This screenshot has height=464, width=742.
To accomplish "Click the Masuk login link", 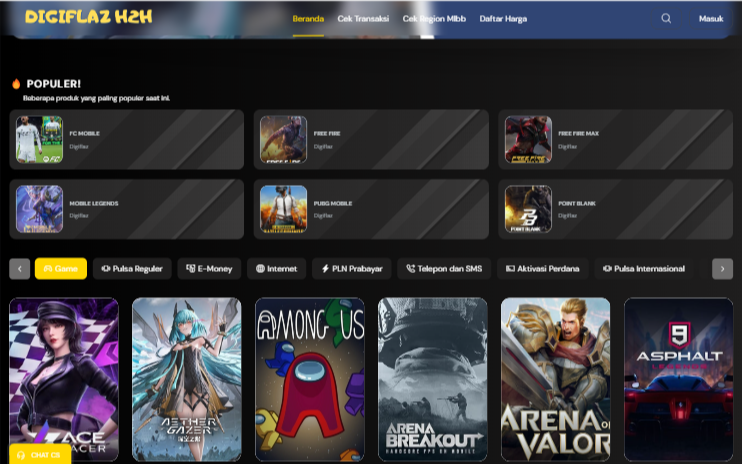I will 710,18.
